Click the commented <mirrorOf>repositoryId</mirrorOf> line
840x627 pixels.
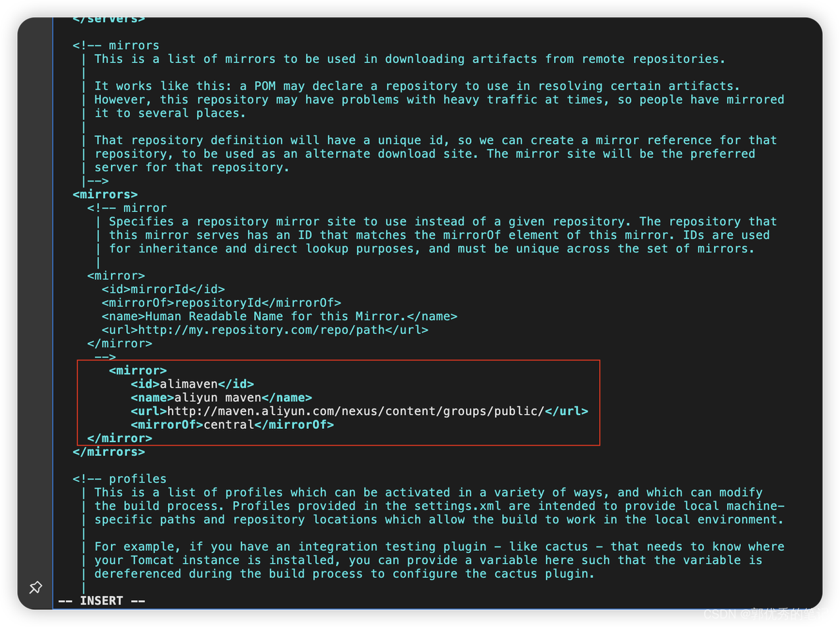pos(221,303)
